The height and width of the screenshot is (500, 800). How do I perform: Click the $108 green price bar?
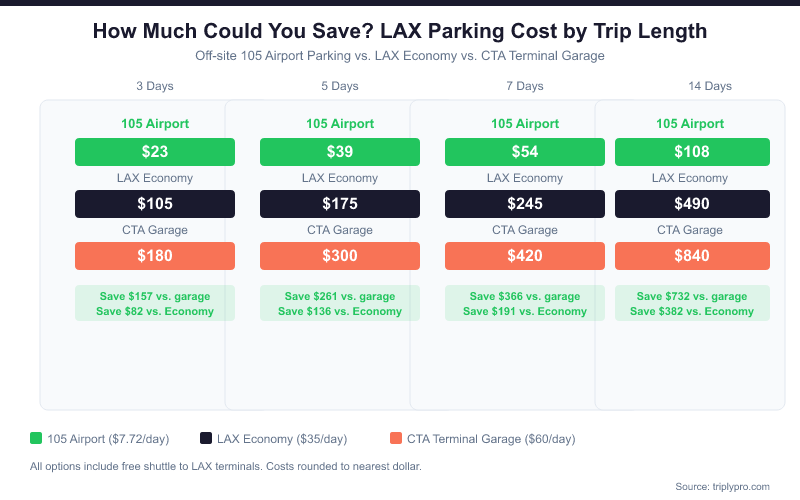692,152
